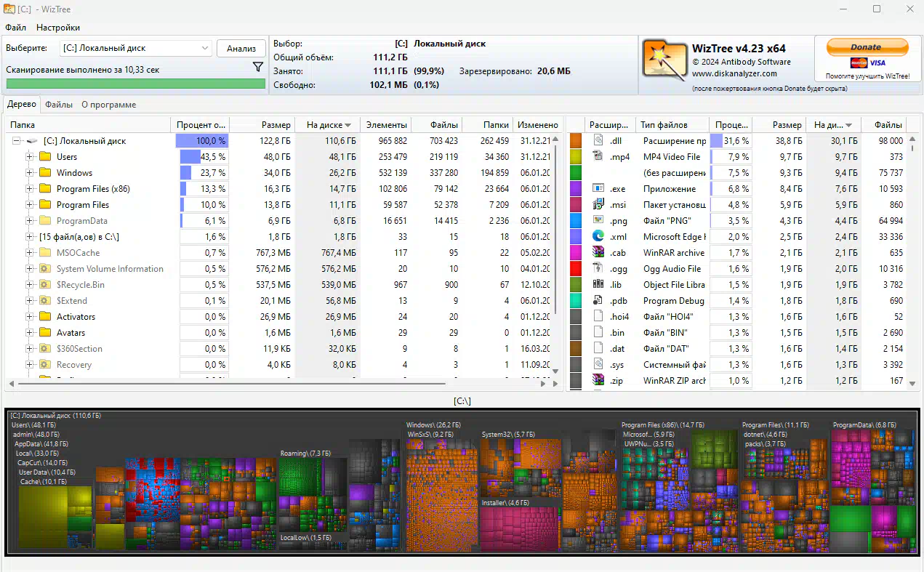Screen dimensions: 924x572
Task: Click the Installer\ (4,6 ГБ) treemap label
Action: (505, 503)
